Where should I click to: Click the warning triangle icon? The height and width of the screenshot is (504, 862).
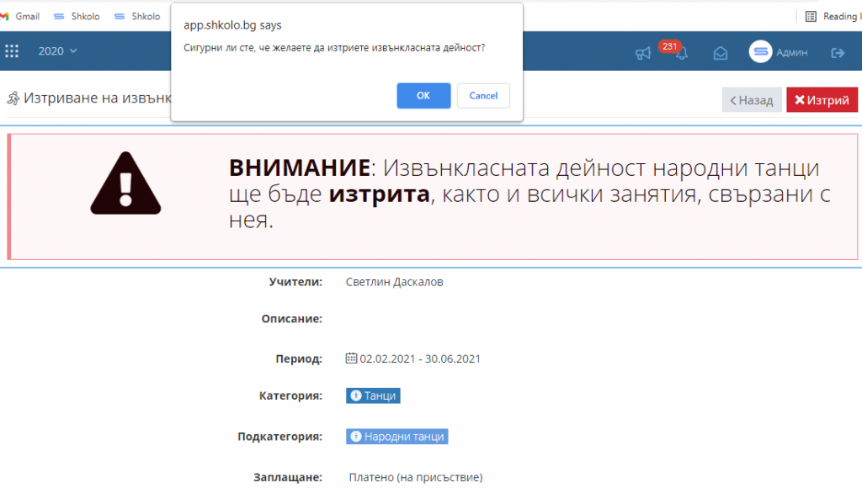tap(125, 183)
